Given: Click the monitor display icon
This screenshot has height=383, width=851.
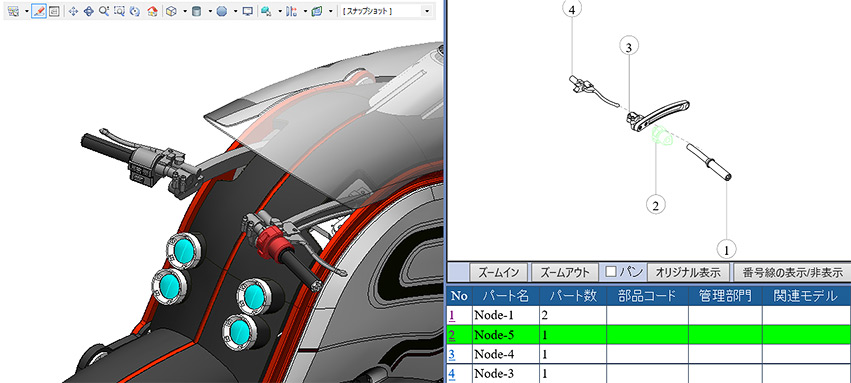Looking at the screenshot, I should pyautogui.click(x=247, y=11).
